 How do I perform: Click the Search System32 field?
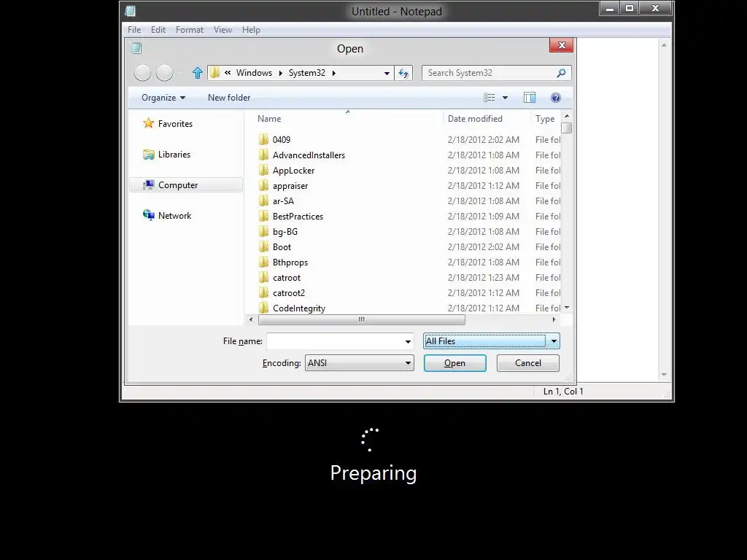click(x=489, y=73)
